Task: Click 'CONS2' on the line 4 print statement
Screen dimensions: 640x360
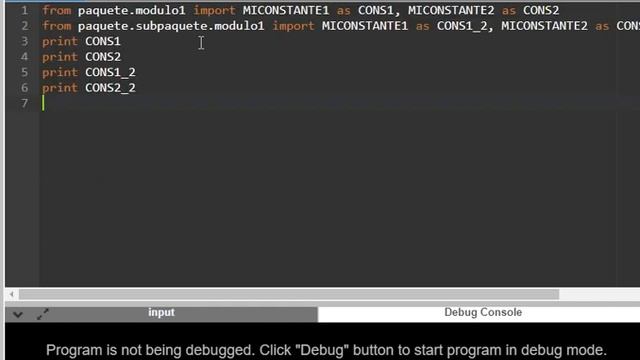Action: coord(103,57)
